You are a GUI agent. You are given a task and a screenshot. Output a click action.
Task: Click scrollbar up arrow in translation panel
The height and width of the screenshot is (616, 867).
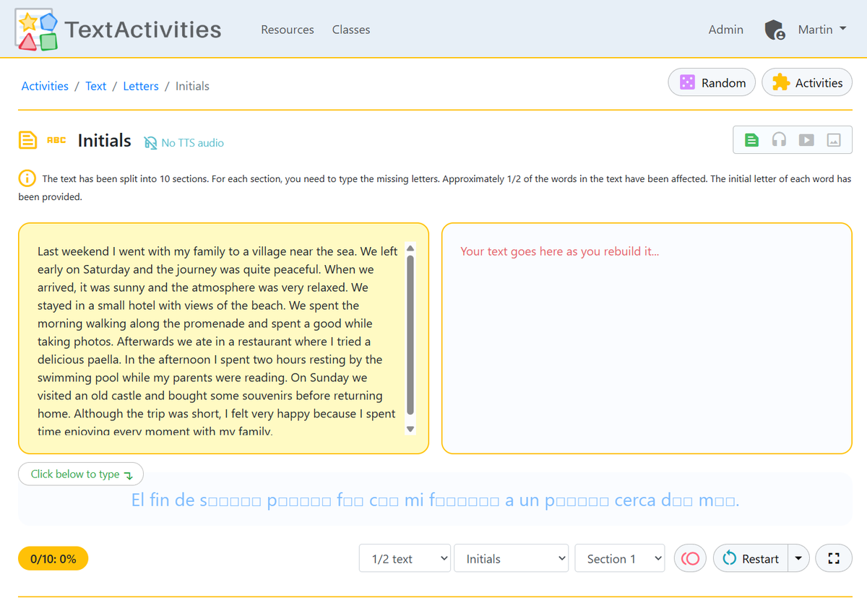(410, 248)
